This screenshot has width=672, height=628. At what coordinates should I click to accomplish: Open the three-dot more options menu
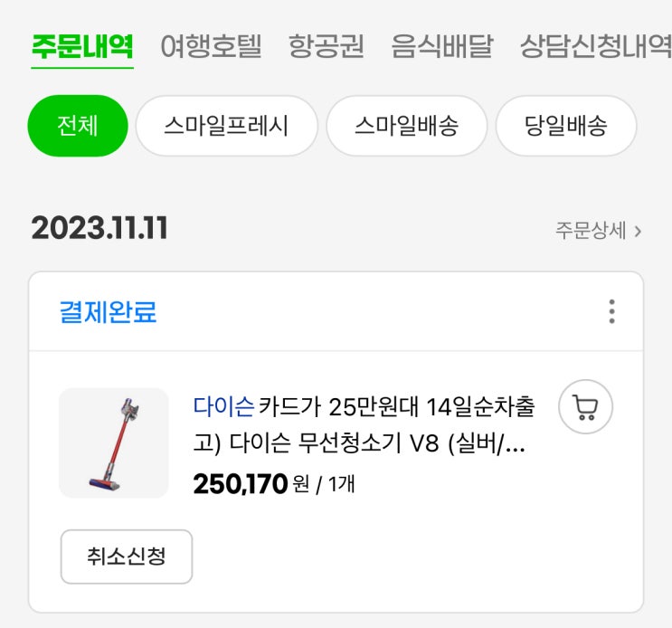click(611, 311)
